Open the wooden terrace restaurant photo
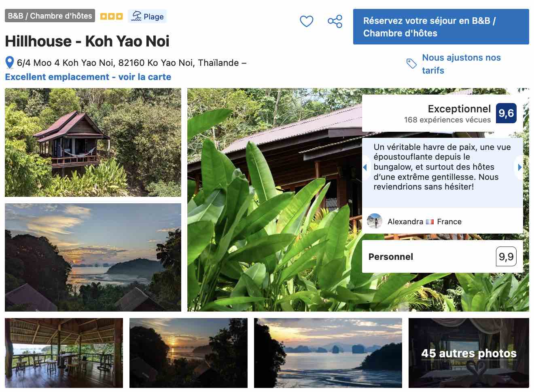The height and width of the screenshot is (392, 534). coord(64,353)
